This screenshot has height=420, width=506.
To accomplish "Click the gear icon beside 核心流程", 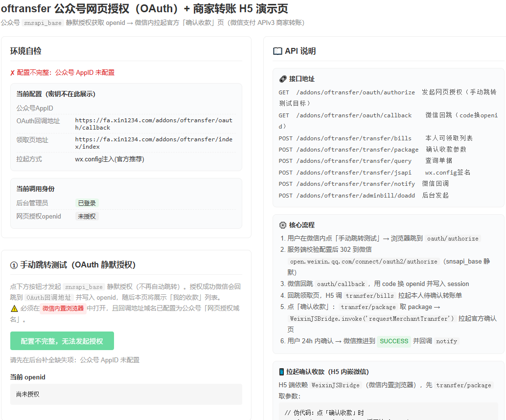I will (x=283, y=225).
